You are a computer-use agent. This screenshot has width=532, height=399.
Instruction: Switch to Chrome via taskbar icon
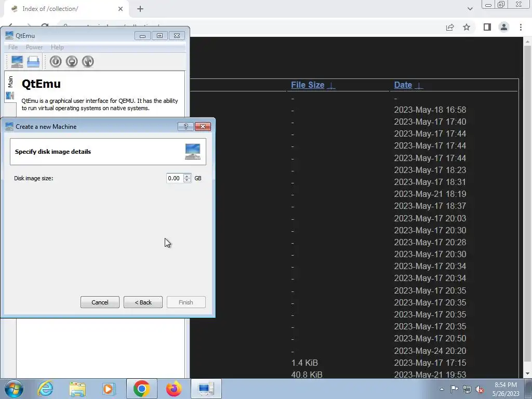pyautogui.click(x=141, y=389)
